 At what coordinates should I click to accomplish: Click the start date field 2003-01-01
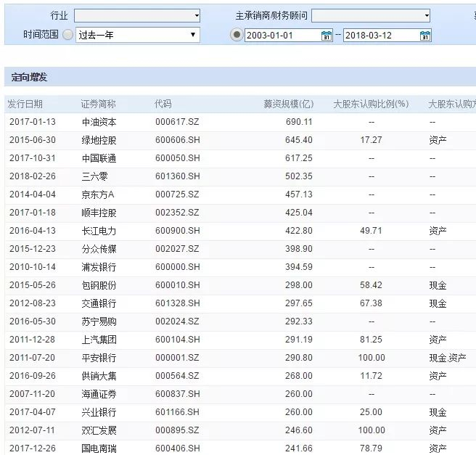click(x=282, y=36)
